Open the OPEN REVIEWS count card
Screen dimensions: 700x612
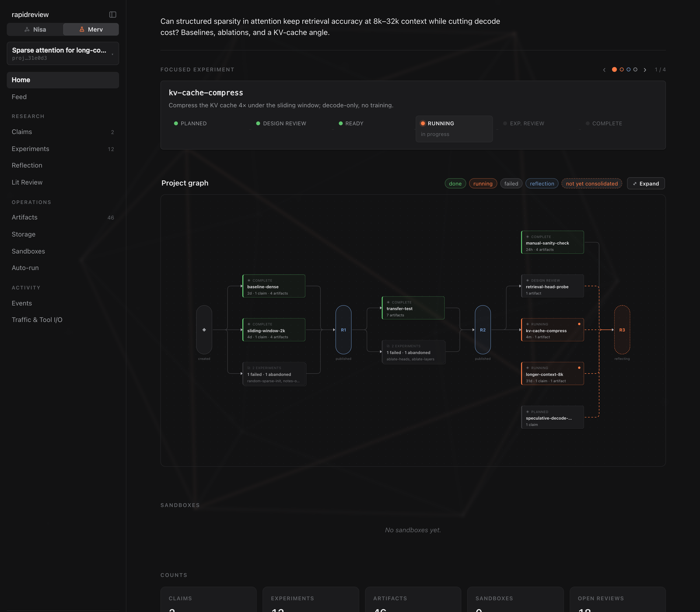pos(618,599)
